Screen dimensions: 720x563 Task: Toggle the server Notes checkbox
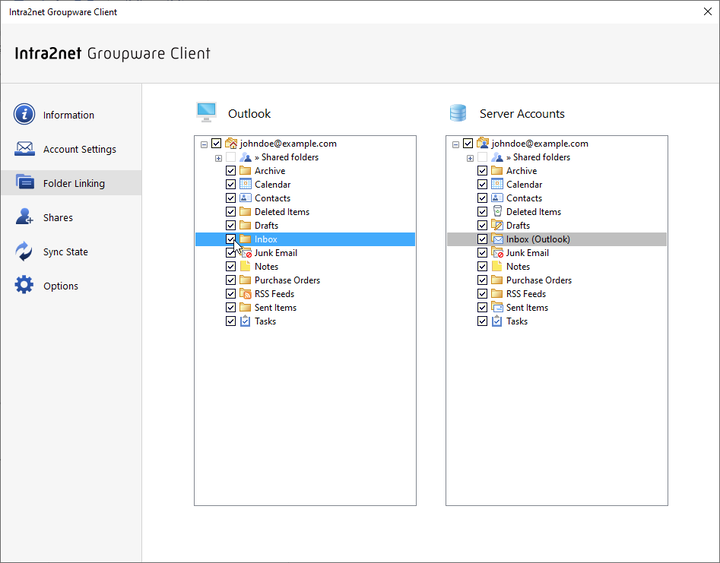click(x=482, y=266)
